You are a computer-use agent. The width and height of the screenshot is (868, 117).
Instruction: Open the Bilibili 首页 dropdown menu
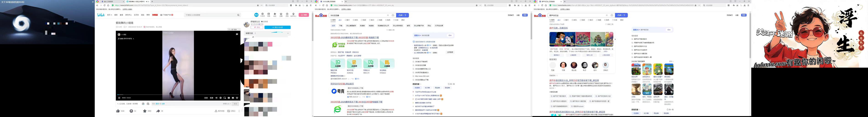click(x=109, y=15)
